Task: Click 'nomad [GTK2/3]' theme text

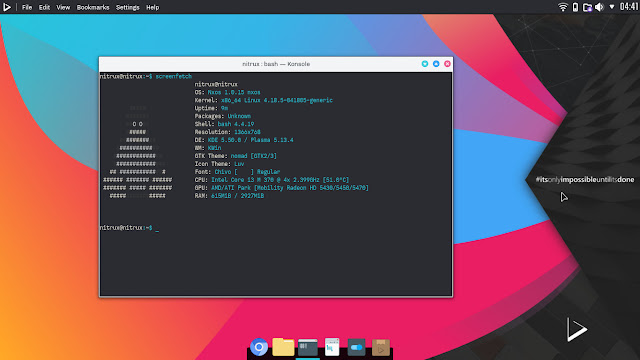Action: point(253,156)
